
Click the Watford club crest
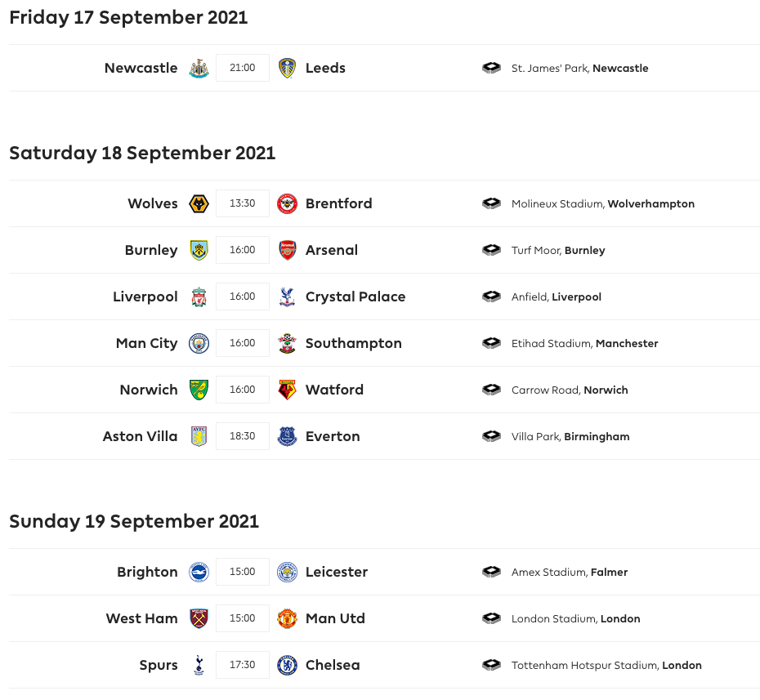[287, 390]
